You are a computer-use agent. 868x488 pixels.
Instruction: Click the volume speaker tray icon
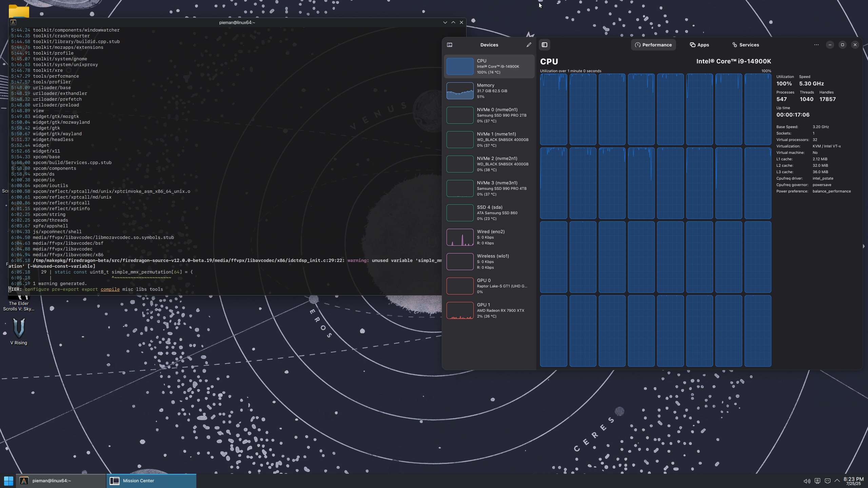tap(807, 481)
